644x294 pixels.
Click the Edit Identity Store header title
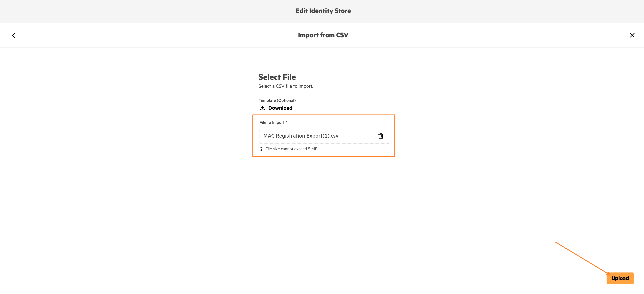(323, 11)
